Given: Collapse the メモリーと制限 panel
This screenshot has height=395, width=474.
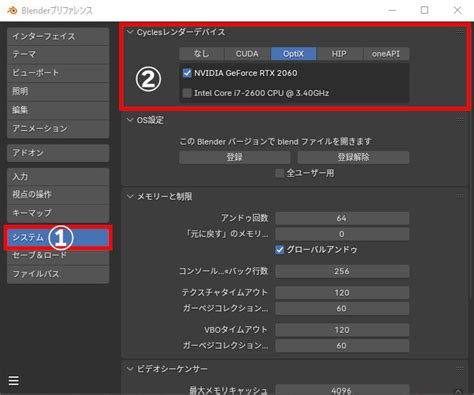Looking at the screenshot, I should 130,196.
